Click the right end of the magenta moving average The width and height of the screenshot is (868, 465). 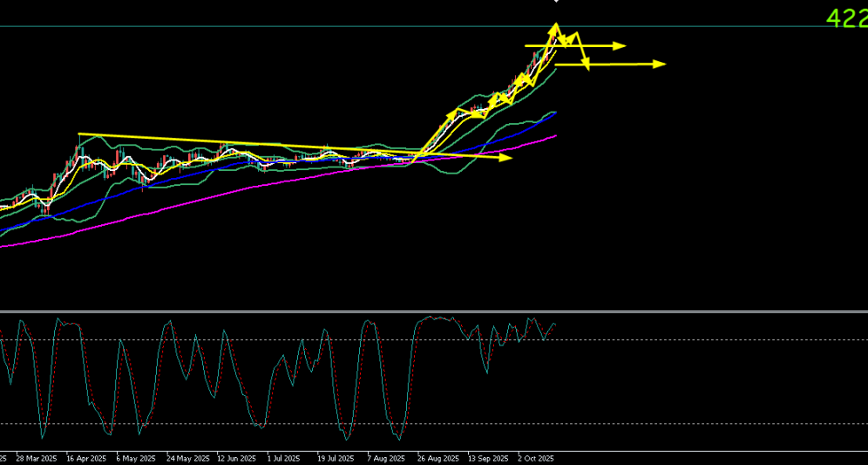[x=555, y=135]
